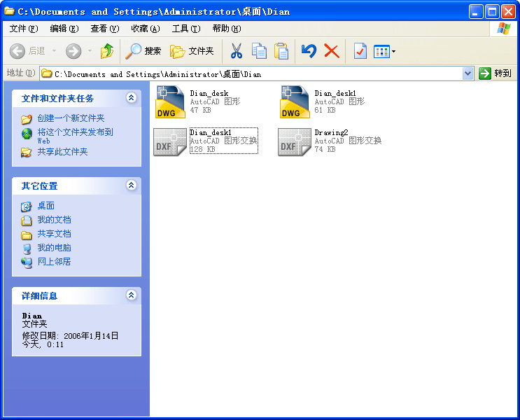Open the Favorites (收藏) menu

[146, 29]
